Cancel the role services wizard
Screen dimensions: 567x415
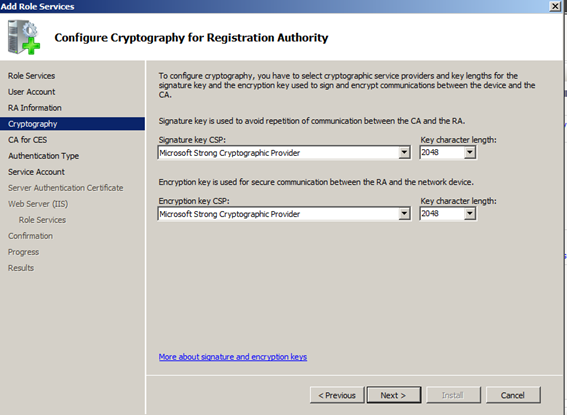[x=513, y=395]
